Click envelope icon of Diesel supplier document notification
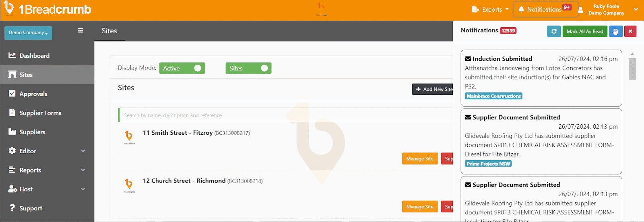This screenshot has height=222, width=644. 468,117
